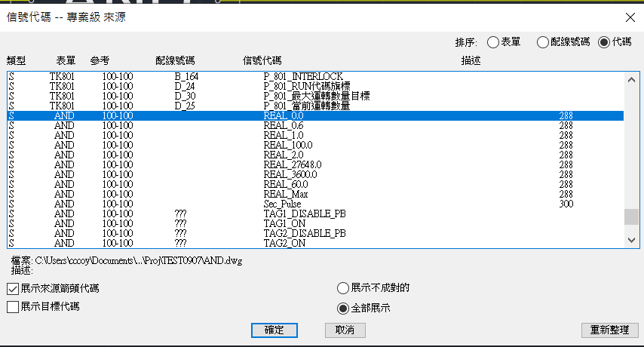Click the D_24 wire number cell
Image resolution: width=644 pixels, height=347 pixels.
tap(185, 86)
